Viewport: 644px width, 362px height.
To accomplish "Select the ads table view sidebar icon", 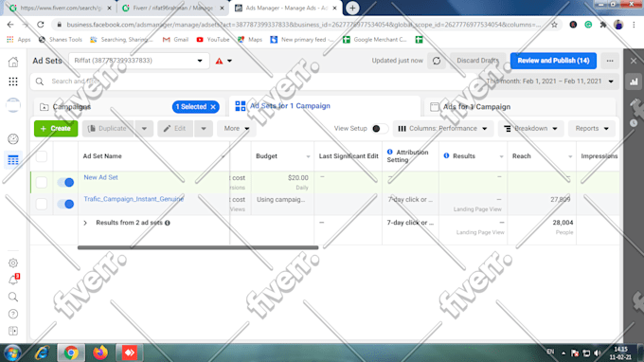I will 13,160.
